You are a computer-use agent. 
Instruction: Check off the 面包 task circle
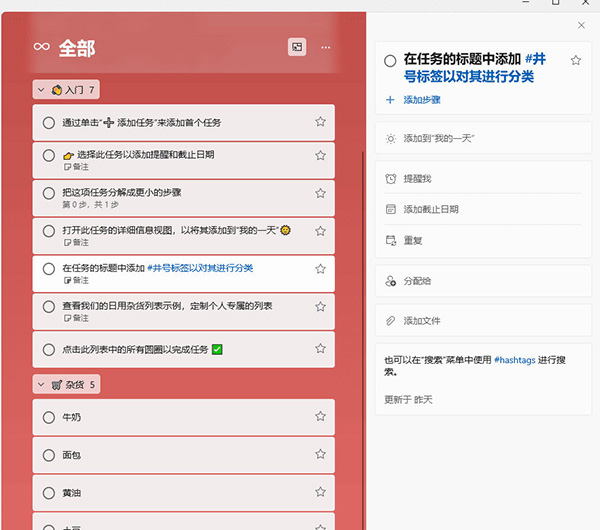[x=48, y=455]
